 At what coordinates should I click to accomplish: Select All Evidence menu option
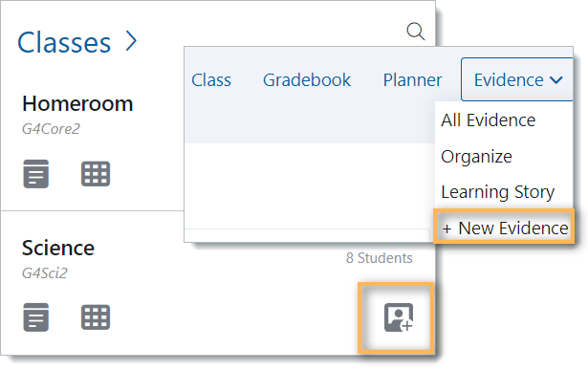(x=489, y=120)
